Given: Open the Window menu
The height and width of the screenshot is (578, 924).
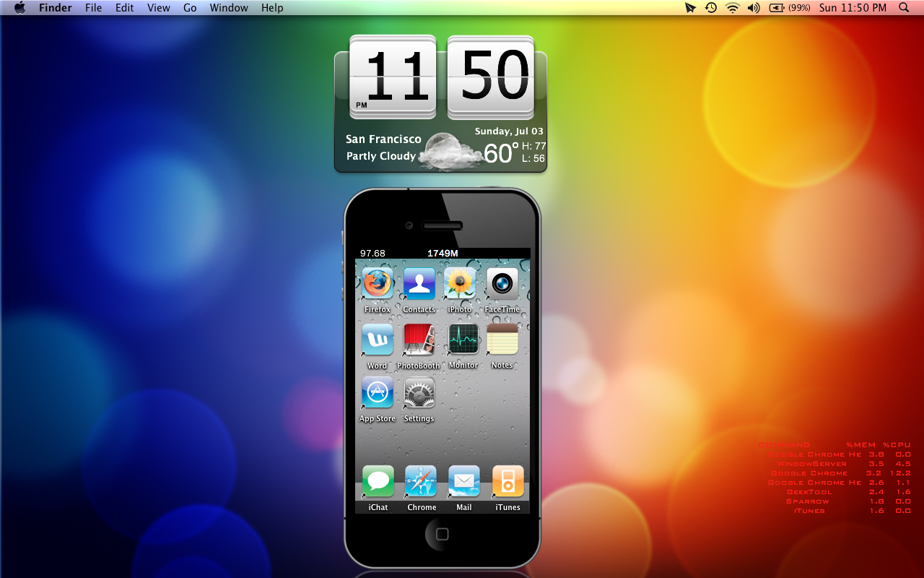Looking at the screenshot, I should pyautogui.click(x=229, y=8).
